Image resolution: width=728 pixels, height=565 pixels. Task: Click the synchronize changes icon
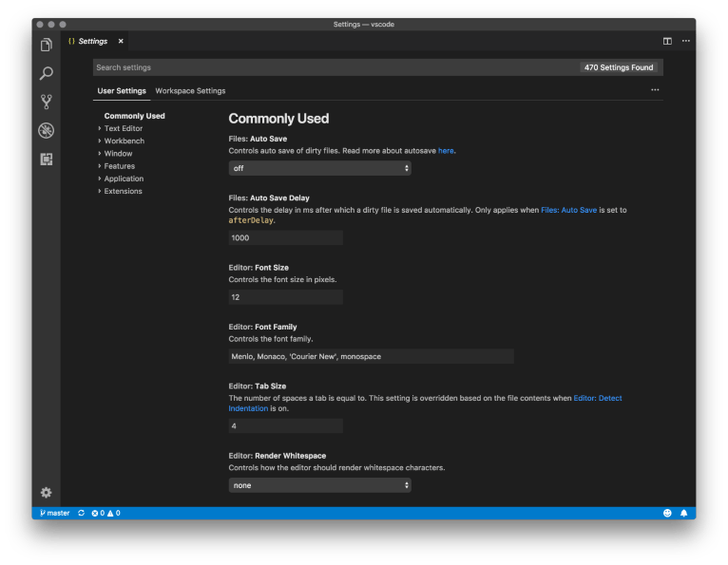81,513
